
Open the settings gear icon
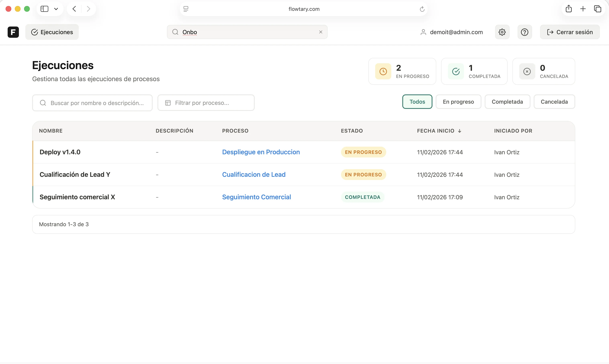pyautogui.click(x=502, y=32)
